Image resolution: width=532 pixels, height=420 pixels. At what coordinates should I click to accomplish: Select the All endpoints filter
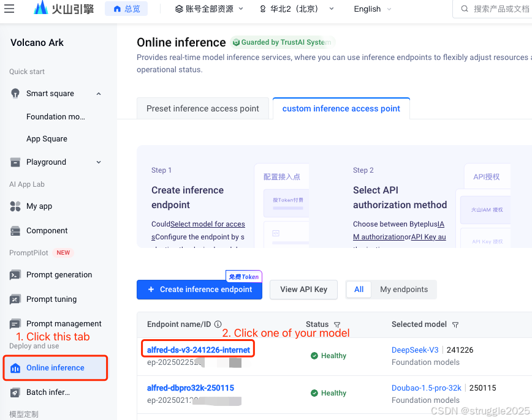(x=359, y=290)
